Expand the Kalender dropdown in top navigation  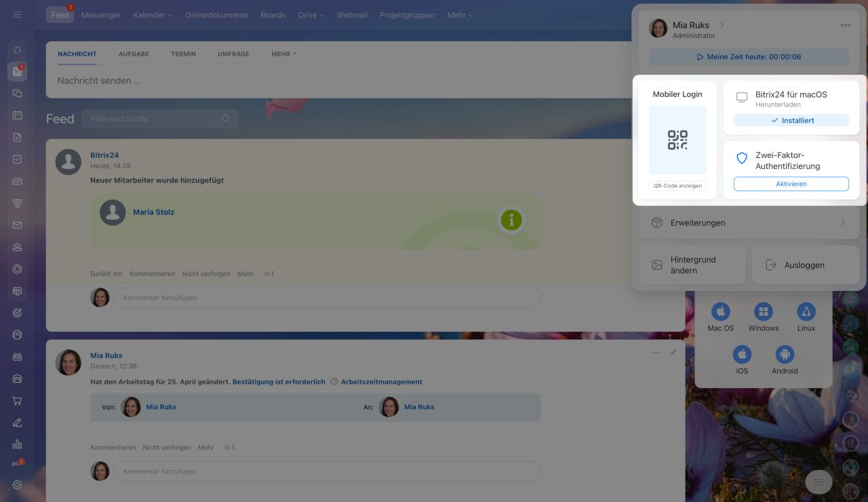(x=153, y=15)
